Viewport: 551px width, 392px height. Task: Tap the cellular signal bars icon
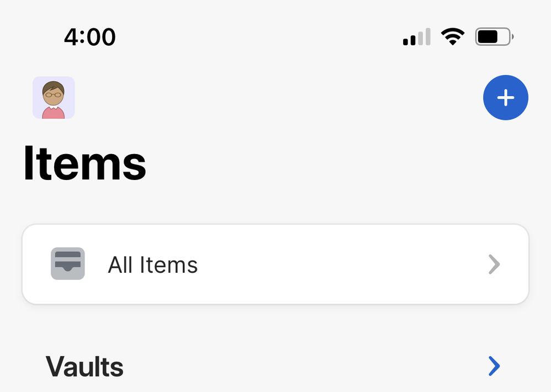[416, 38]
